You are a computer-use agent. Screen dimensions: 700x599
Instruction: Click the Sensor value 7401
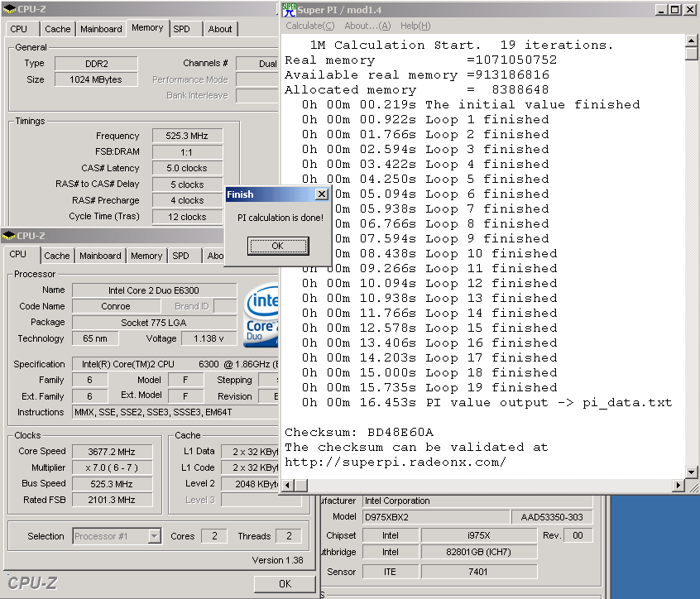pyautogui.click(x=478, y=572)
